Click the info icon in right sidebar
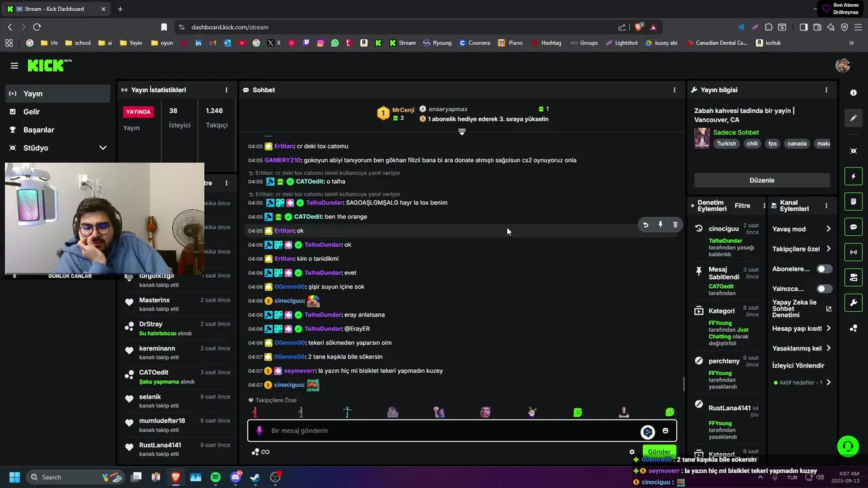 (853, 91)
